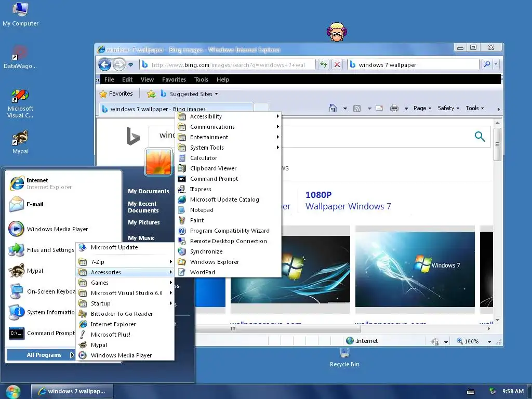This screenshot has height=399, width=532.
Task: Click the Print icon in command bar
Action: 394,108
